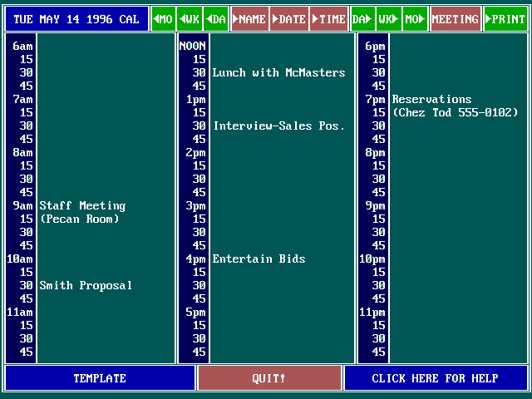
Task: Advance one day with DA► button
Action: click(361, 19)
